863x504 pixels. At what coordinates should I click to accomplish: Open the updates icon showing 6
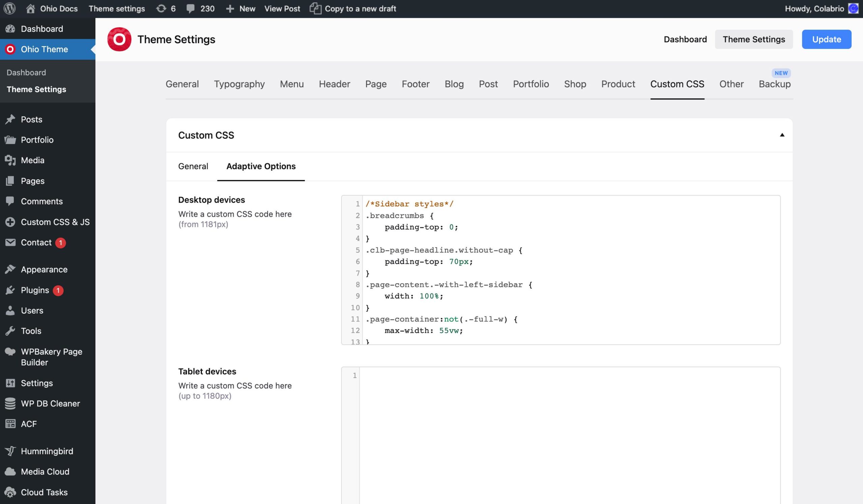161,8
